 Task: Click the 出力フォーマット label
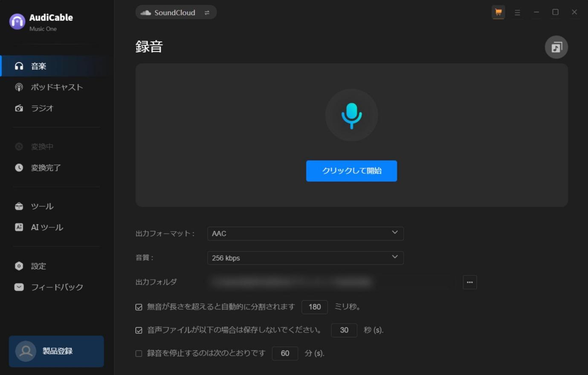pos(165,234)
